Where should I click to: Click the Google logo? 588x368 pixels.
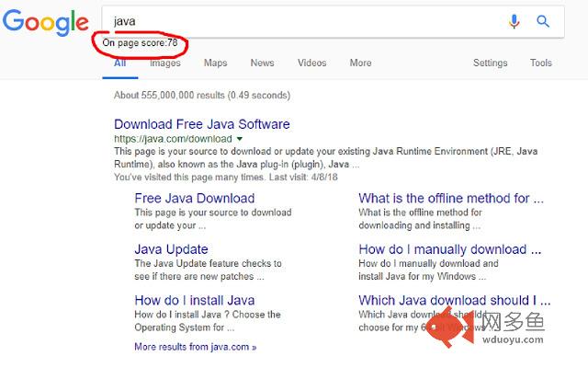point(45,22)
